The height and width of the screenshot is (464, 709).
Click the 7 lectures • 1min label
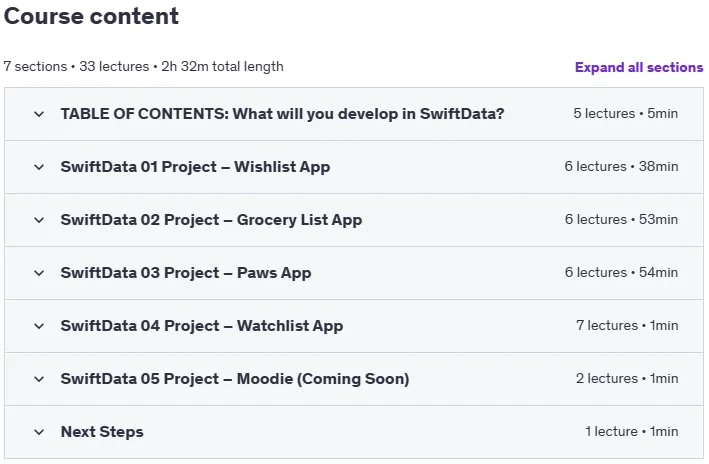627,325
